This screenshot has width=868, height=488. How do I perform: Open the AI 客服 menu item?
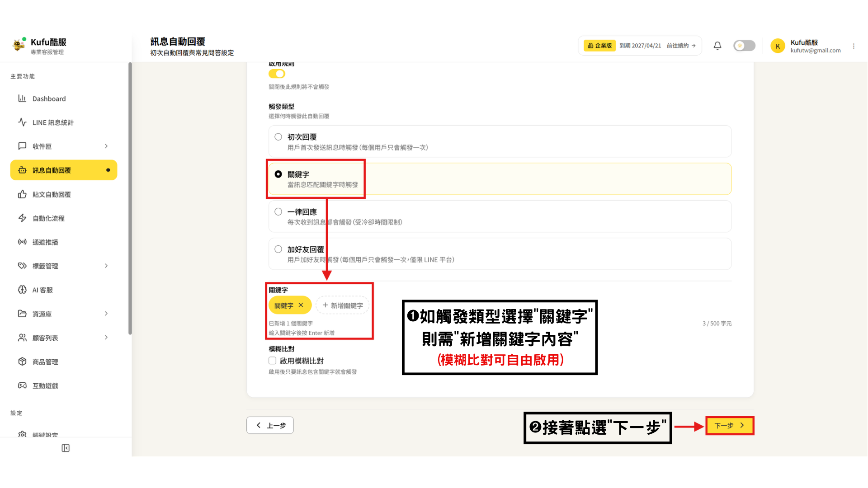pos(64,290)
